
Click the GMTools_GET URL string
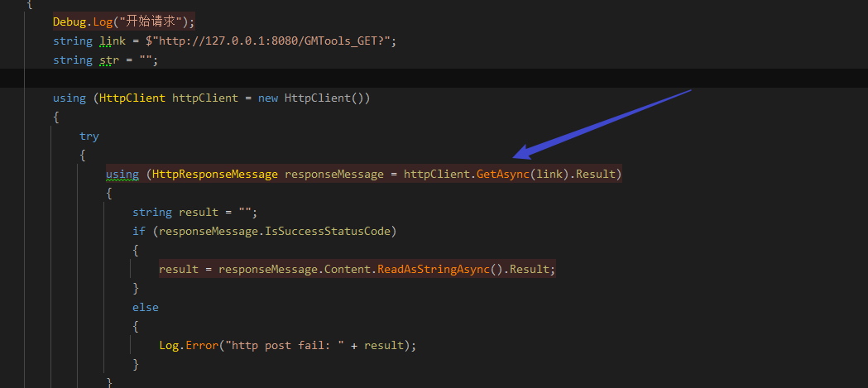[x=271, y=41]
